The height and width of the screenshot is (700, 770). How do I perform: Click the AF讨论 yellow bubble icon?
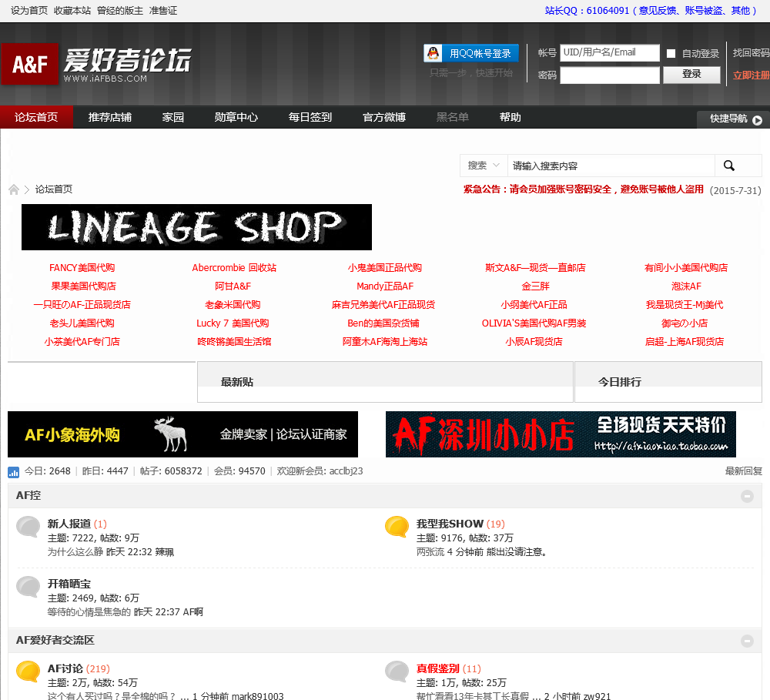(28, 672)
